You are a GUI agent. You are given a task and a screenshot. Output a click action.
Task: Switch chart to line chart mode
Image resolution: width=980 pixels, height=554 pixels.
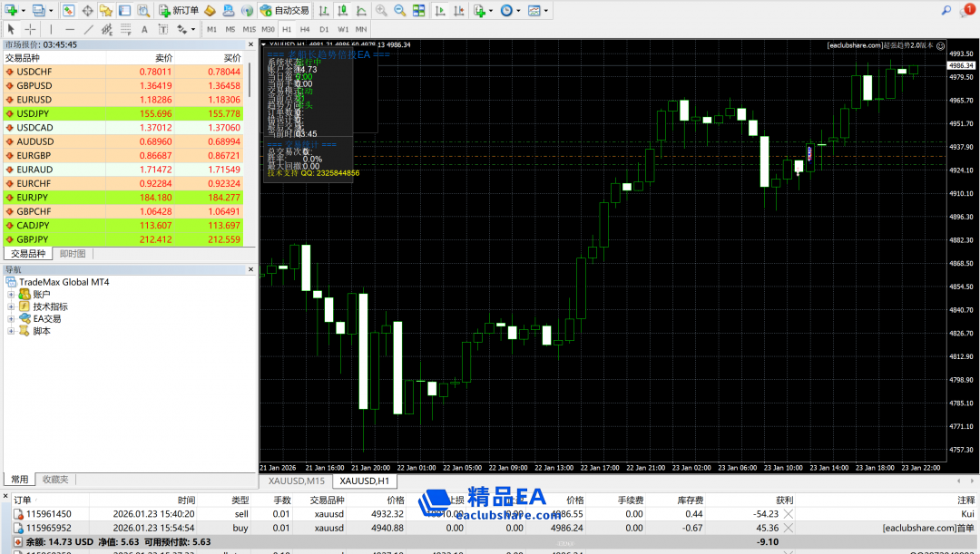360,11
